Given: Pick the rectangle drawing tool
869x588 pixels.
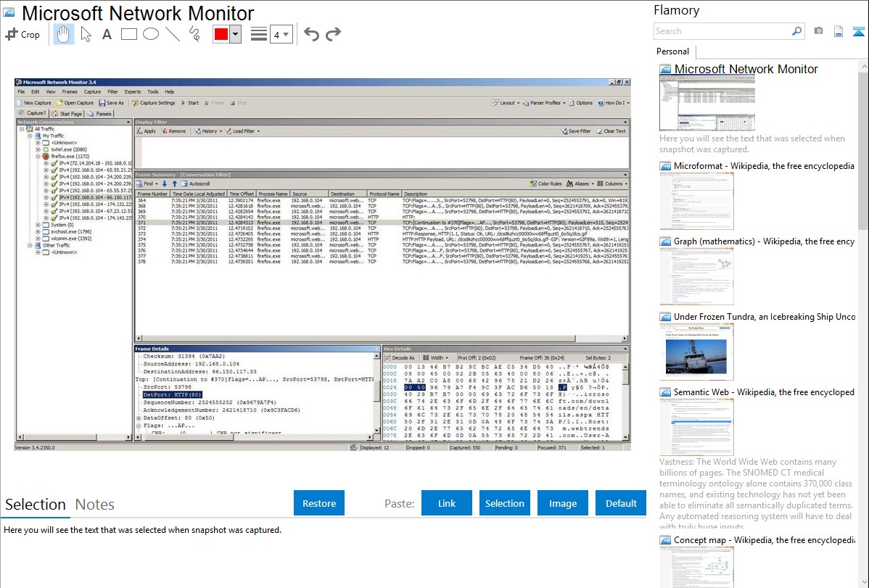Looking at the screenshot, I should point(128,34).
